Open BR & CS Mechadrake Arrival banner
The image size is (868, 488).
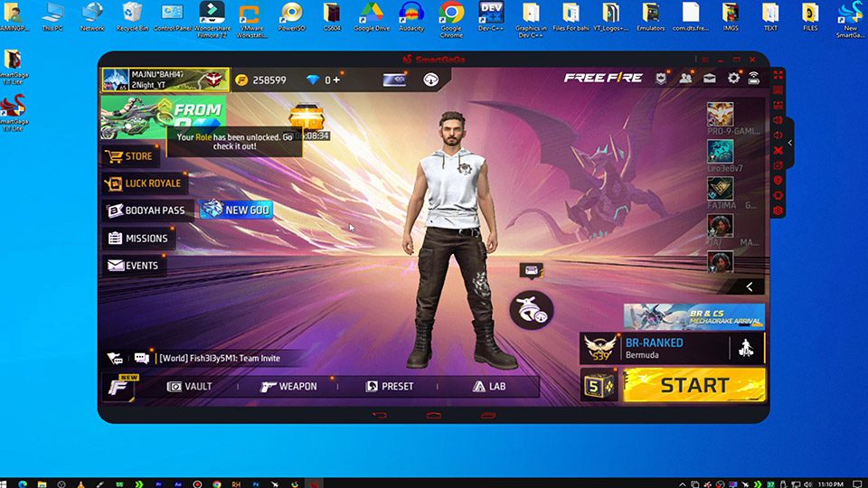[x=694, y=317]
